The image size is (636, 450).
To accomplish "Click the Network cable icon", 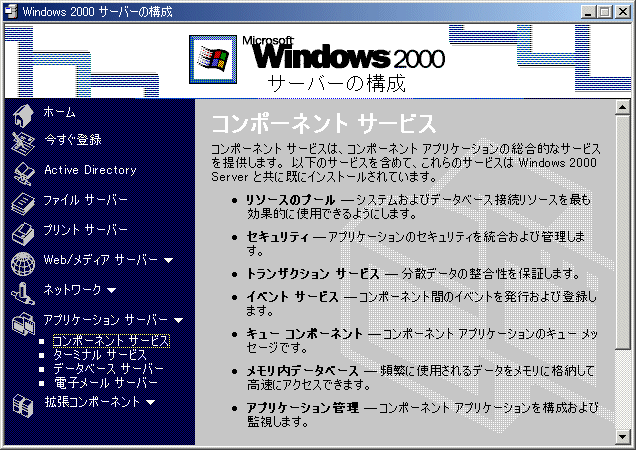I will pyautogui.click(x=23, y=293).
